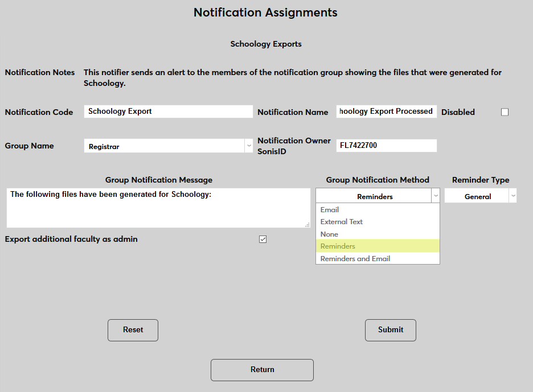Viewport: 533px width, 392px height.
Task: Select None in the notification method list
Action: (329, 234)
